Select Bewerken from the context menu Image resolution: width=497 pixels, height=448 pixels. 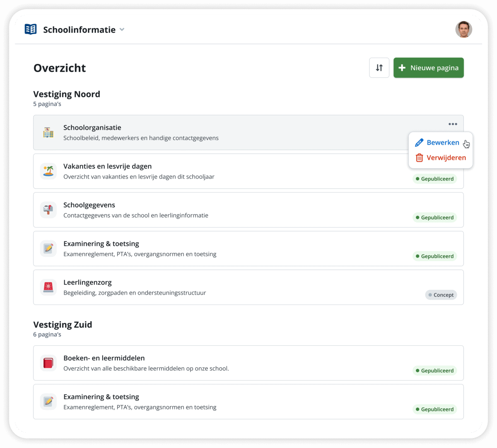[442, 143]
